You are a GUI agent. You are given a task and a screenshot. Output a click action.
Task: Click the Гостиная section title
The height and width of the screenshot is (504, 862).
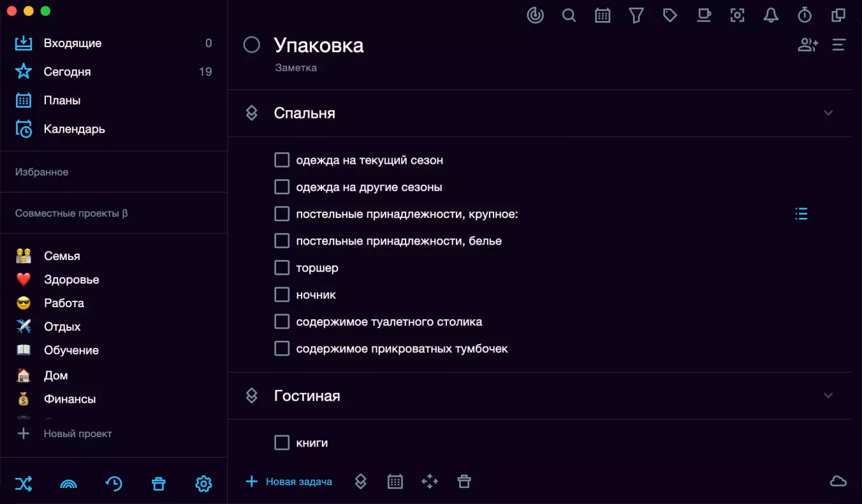[x=307, y=396]
